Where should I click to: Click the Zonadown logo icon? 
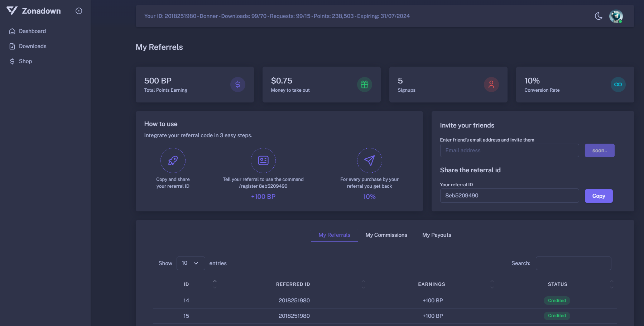click(12, 11)
